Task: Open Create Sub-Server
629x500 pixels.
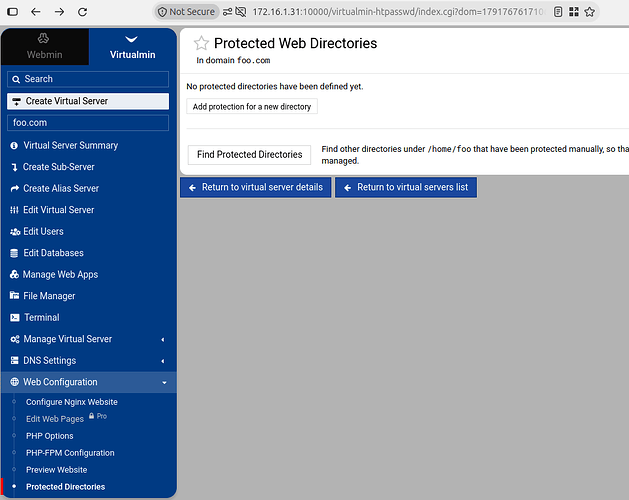Action: pyautogui.click(x=59, y=167)
